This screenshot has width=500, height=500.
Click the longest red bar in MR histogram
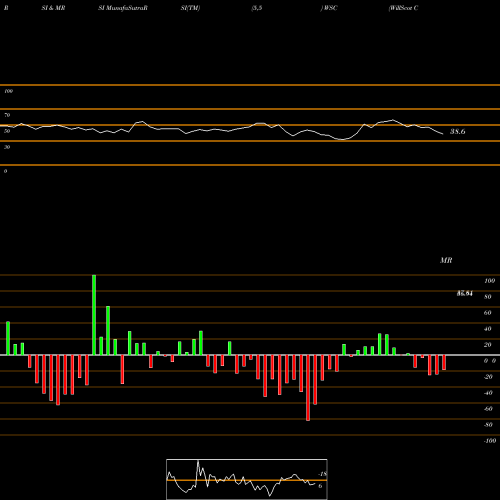point(308,388)
